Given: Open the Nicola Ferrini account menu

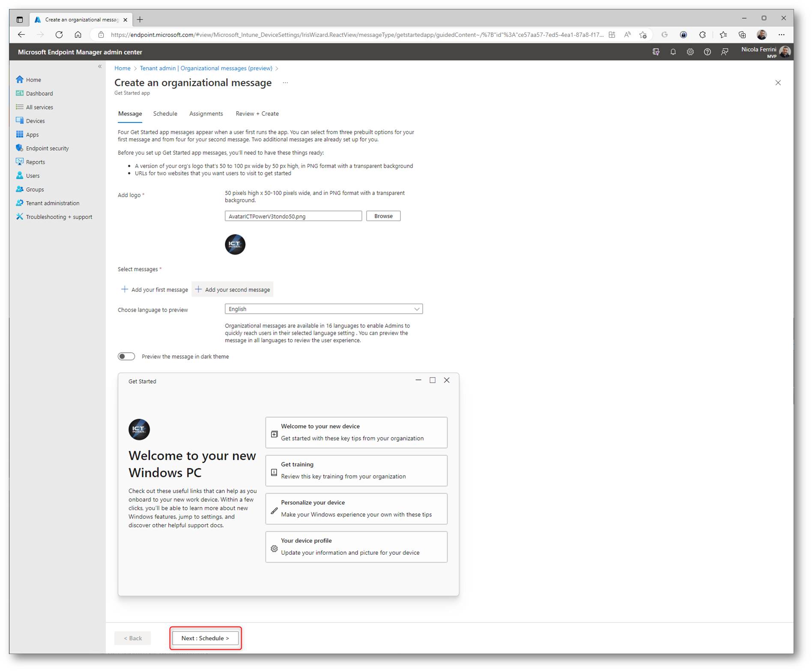Looking at the screenshot, I should 765,52.
